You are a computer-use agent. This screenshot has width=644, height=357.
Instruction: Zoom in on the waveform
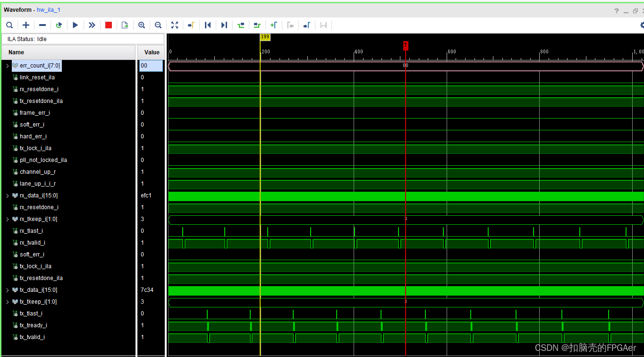click(x=141, y=25)
